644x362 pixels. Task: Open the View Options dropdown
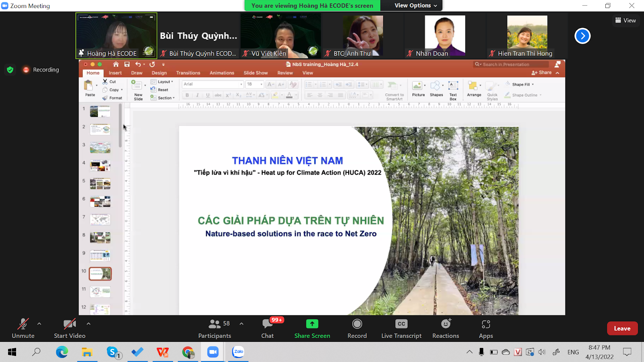point(416,5)
